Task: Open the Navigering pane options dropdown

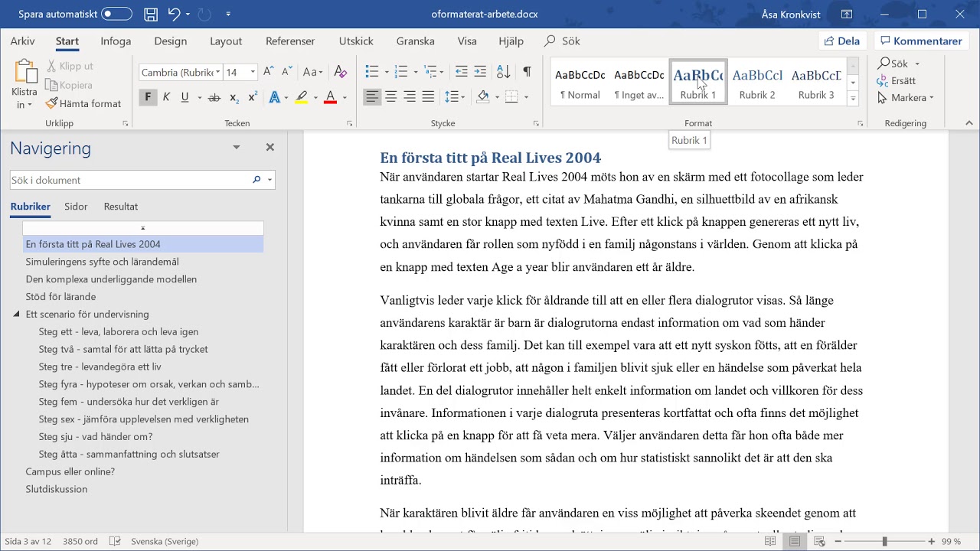Action: point(237,148)
